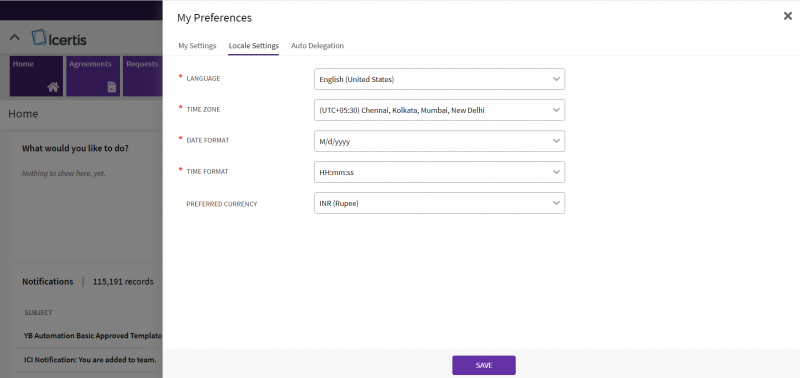This screenshot has height=378, width=800.
Task: Open the Time Format dropdown
Action: pos(439,172)
